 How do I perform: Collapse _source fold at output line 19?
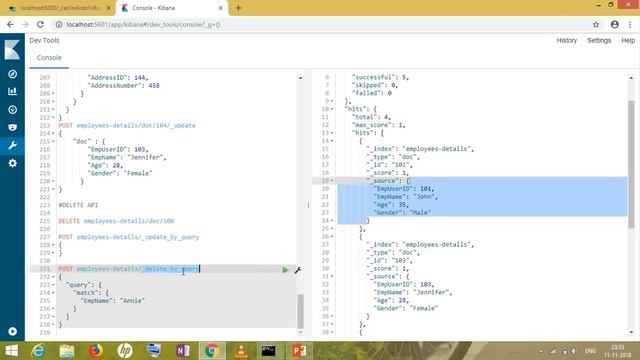(332, 181)
